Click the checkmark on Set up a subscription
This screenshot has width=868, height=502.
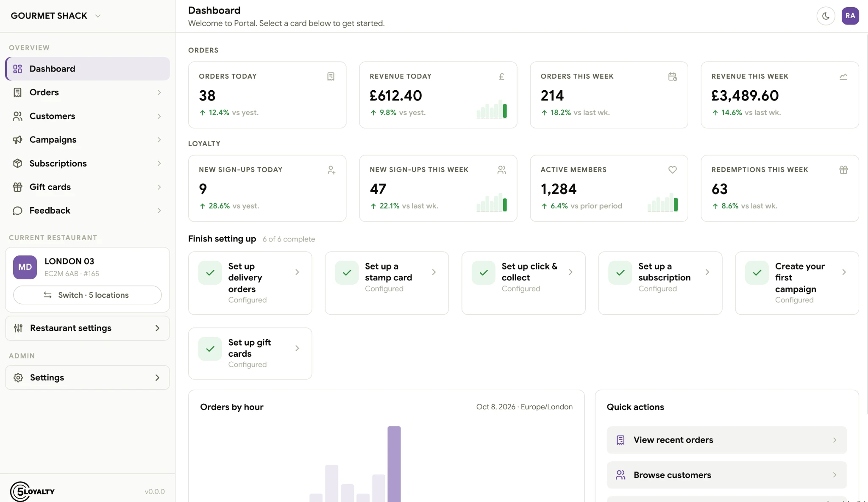click(620, 272)
